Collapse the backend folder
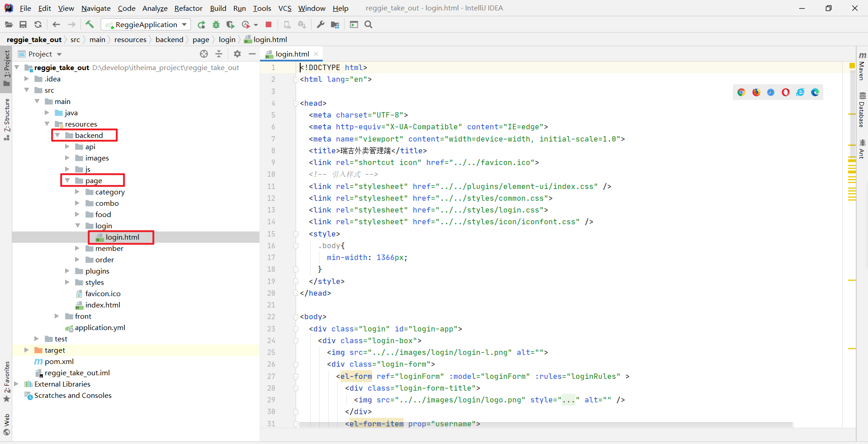The width and height of the screenshot is (868, 444). 57,135
